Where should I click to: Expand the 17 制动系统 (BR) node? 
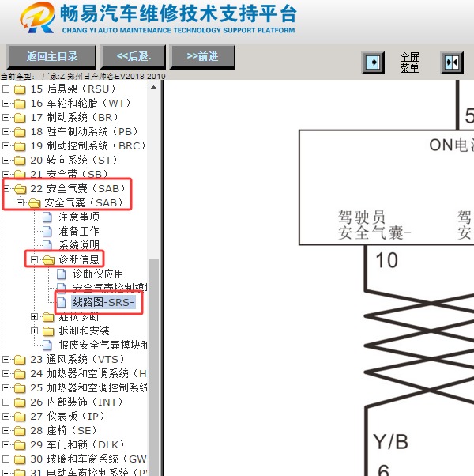coord(6,117)
